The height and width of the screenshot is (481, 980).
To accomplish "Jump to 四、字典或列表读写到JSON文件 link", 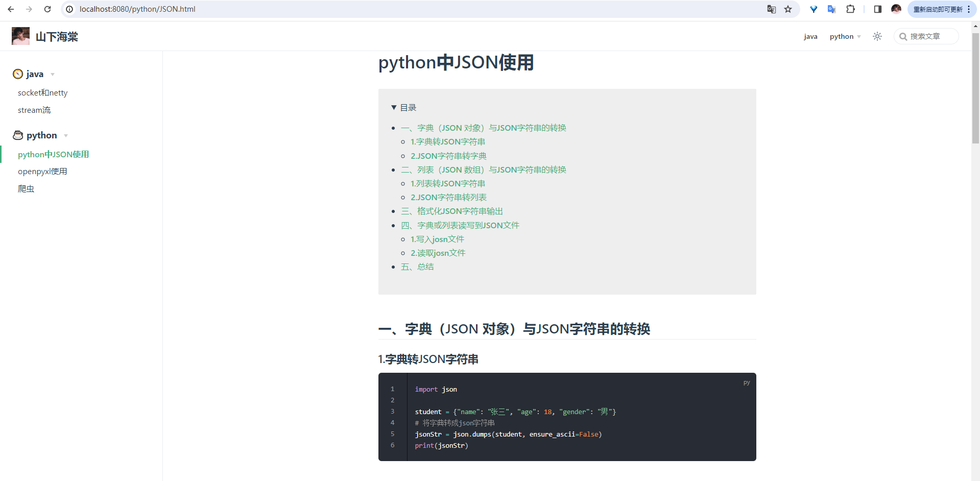I will point(460,226).
